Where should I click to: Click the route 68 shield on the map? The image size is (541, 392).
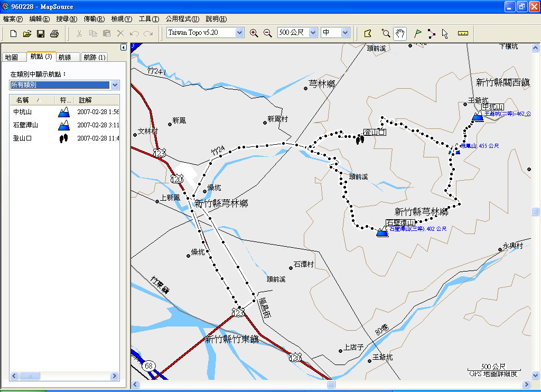tap(148, 366)
